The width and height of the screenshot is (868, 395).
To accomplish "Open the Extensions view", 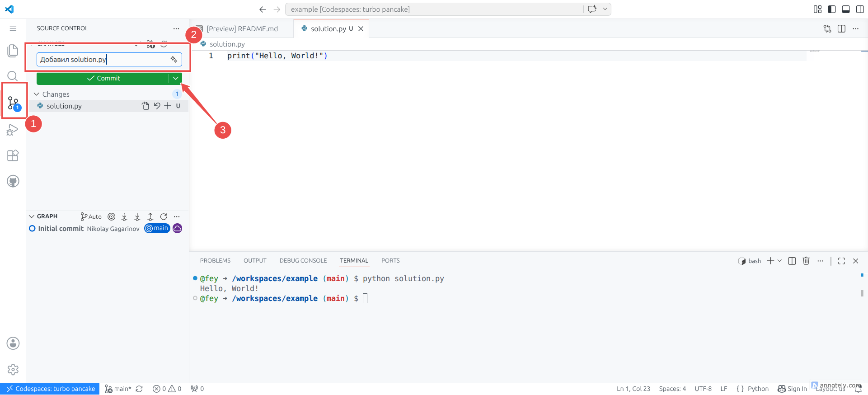I will click(13, 155).
